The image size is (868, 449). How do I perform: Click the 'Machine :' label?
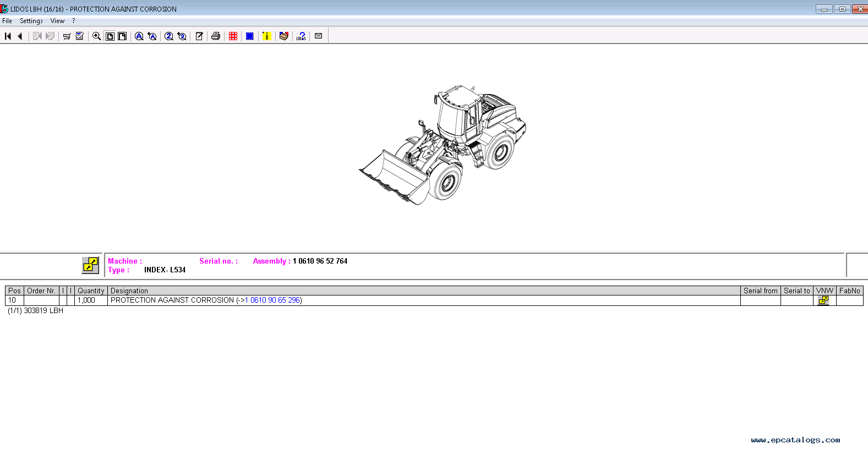tap(125, 261)
